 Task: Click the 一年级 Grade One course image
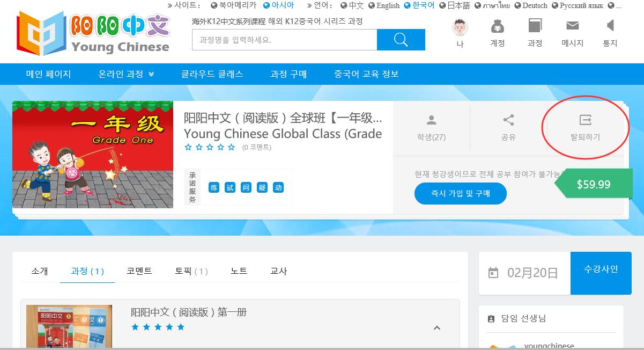pos(93,155)
